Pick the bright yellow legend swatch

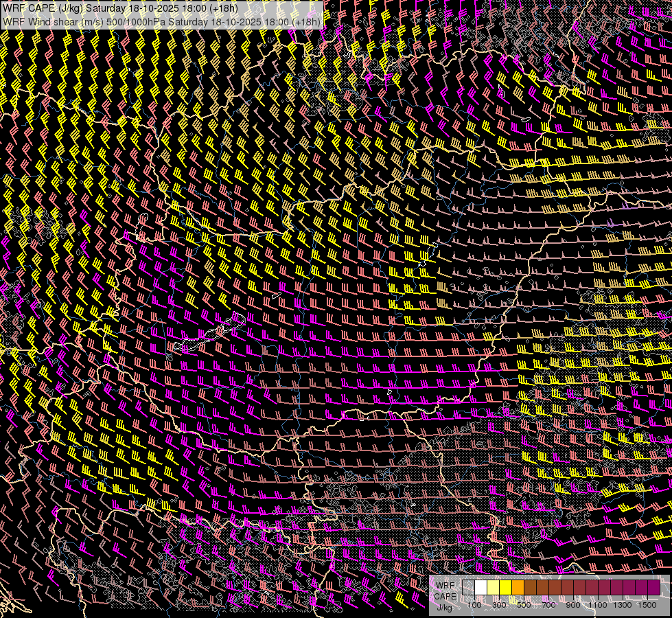(x=505, y=587)
